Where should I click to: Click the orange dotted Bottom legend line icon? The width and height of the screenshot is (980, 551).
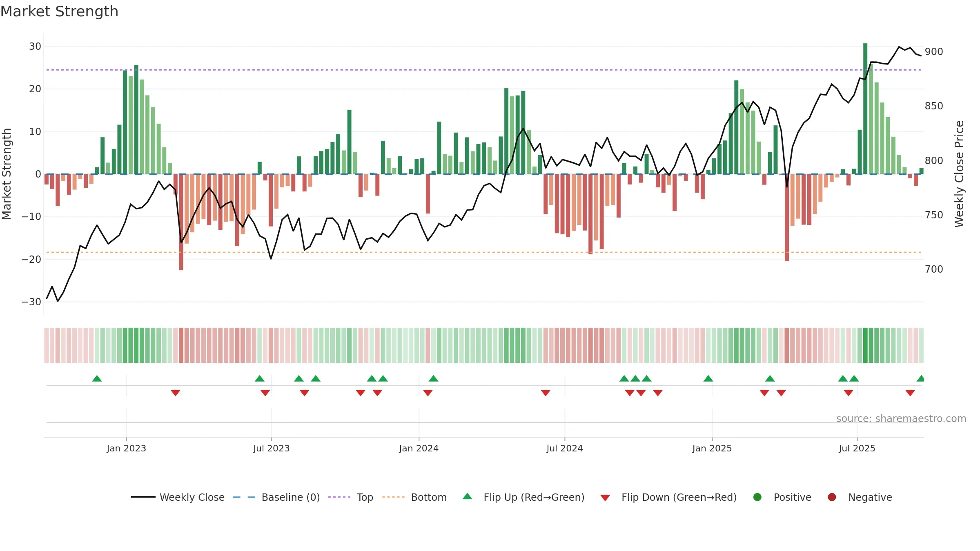394,497
